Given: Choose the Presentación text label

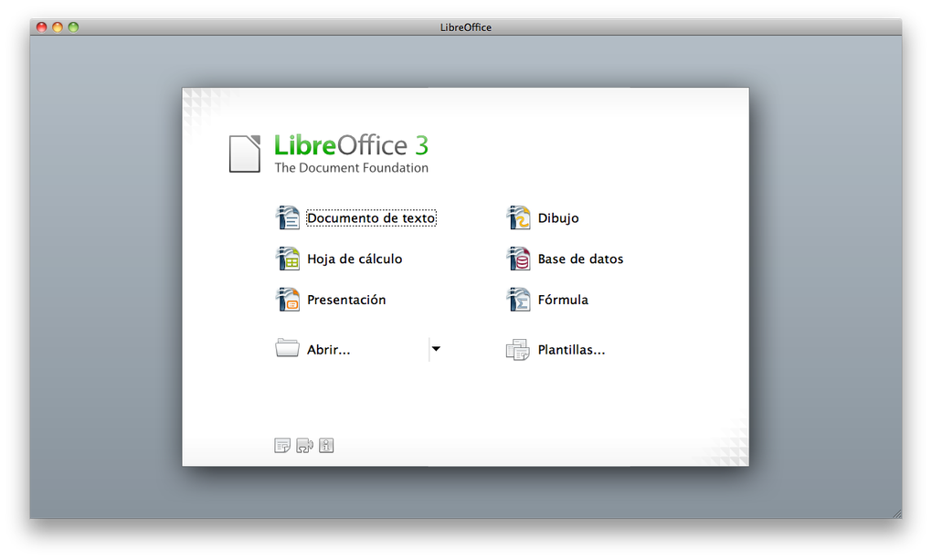Looking at the screenshot, I should coord(346,300).
